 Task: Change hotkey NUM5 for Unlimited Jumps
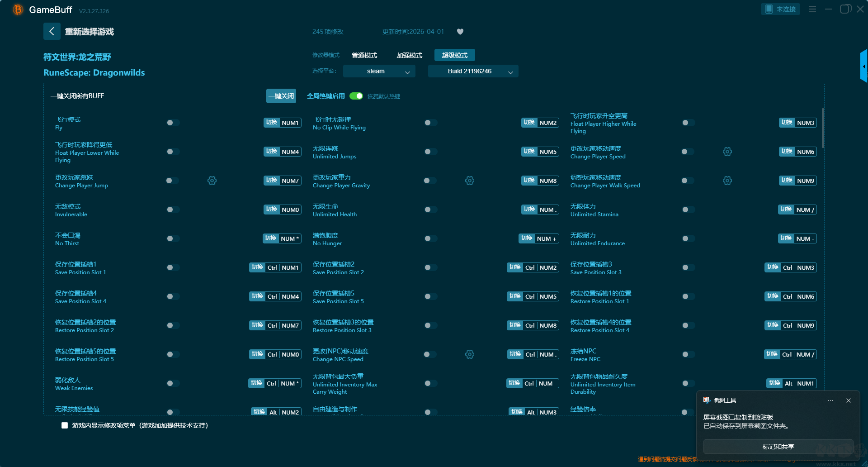pos(540,152)
